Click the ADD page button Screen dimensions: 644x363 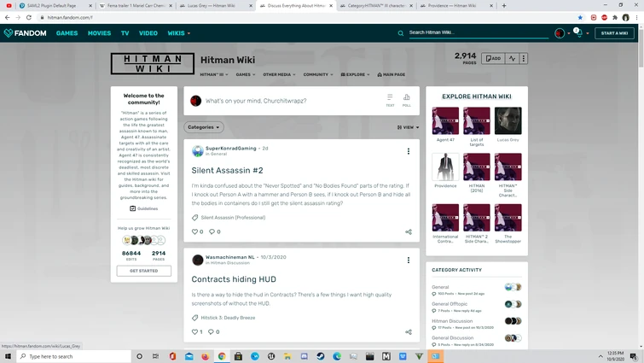click(493, 58)
